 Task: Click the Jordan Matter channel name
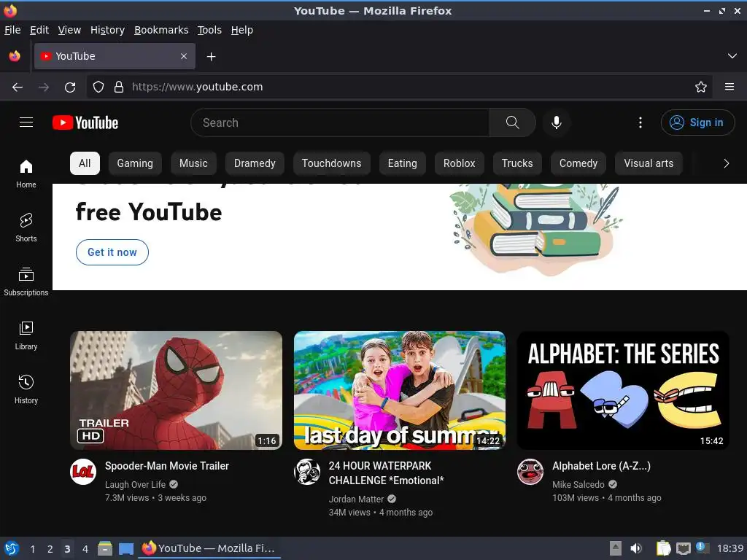[356, 499]
